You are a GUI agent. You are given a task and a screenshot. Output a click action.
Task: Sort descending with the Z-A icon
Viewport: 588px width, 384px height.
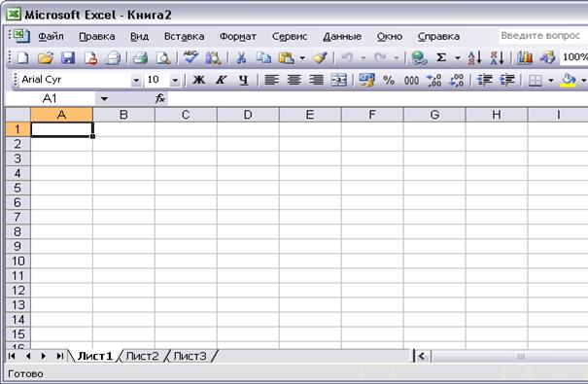coord(498,57)
